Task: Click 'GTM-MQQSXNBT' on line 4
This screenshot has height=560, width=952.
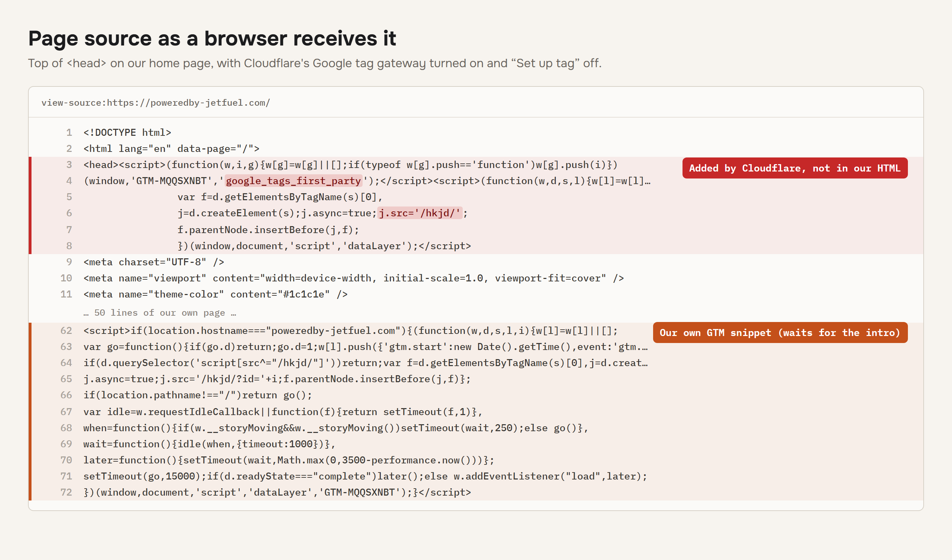Action: (171, 181)
